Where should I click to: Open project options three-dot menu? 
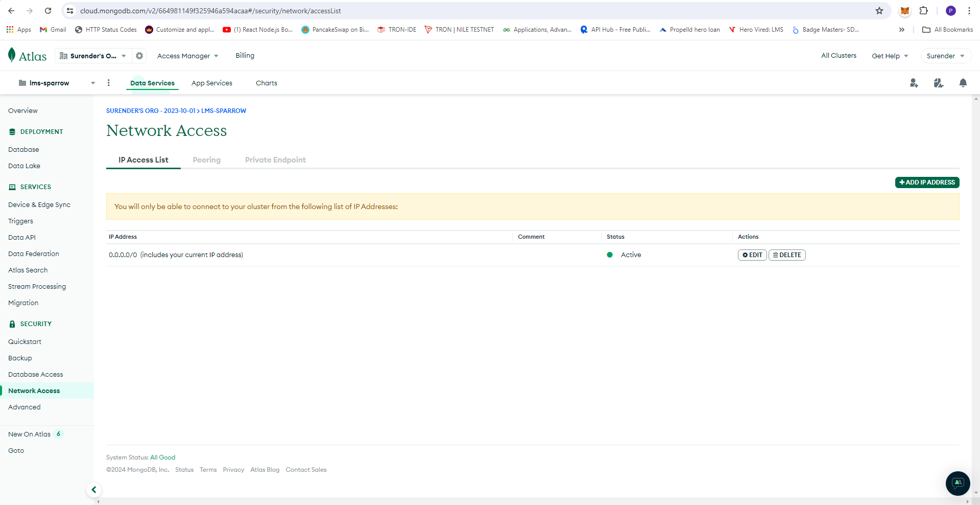click(x=108, y=83)
